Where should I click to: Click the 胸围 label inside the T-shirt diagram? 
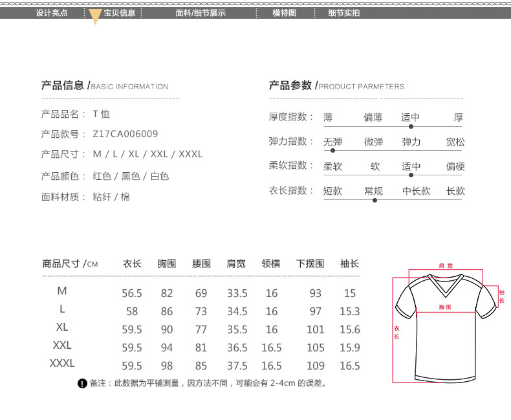tap(445, 306)
